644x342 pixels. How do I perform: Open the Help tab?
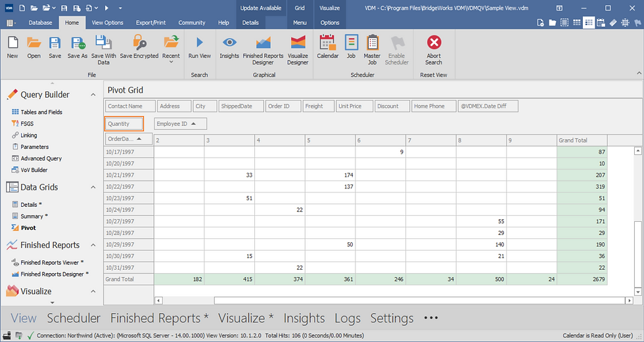click(223, 22)
